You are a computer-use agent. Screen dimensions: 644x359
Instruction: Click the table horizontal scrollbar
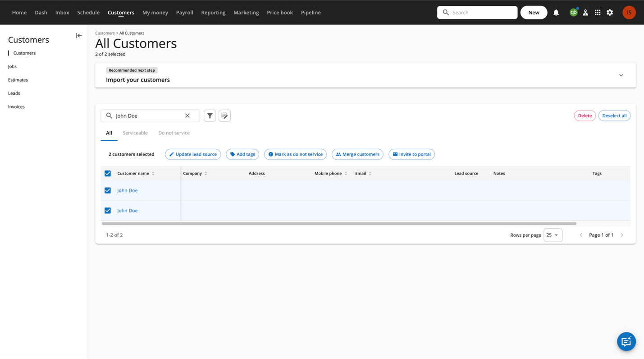[x=339, y=224]
